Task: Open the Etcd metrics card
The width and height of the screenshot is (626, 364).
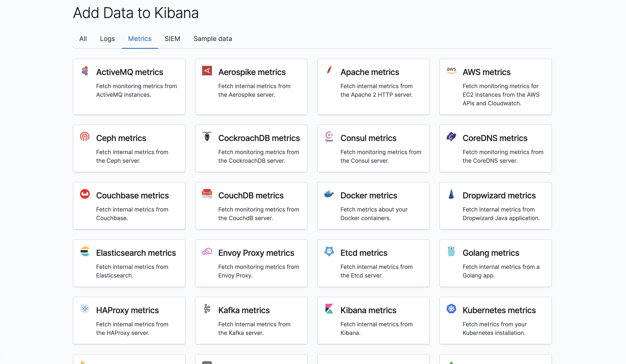Action: click(x=373, y=263)
